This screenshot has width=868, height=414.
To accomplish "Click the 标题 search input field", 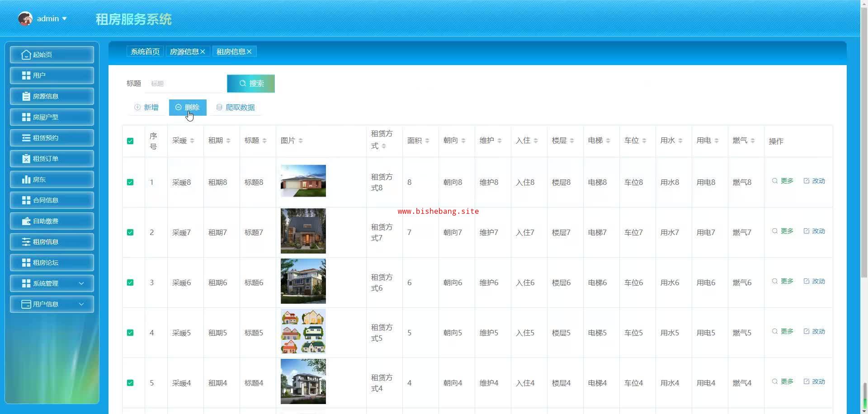I will (x=185, y=84).
